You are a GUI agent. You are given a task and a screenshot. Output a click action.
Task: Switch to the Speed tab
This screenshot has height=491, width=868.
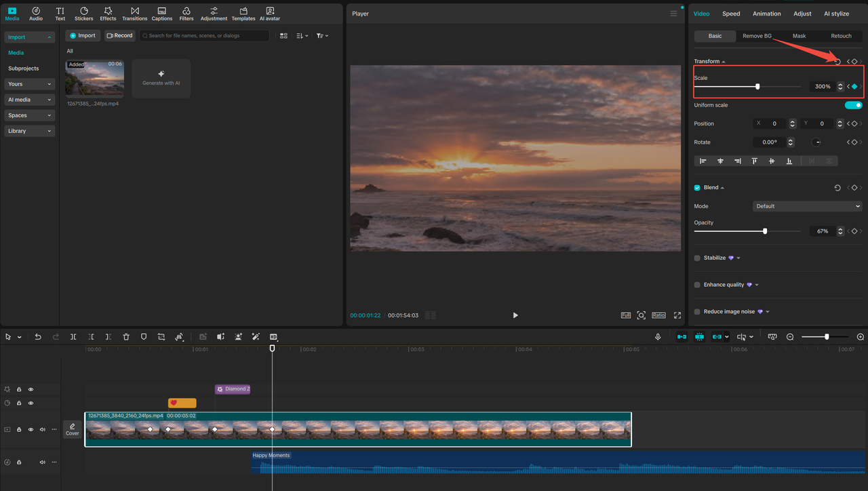tap(731, 13)
